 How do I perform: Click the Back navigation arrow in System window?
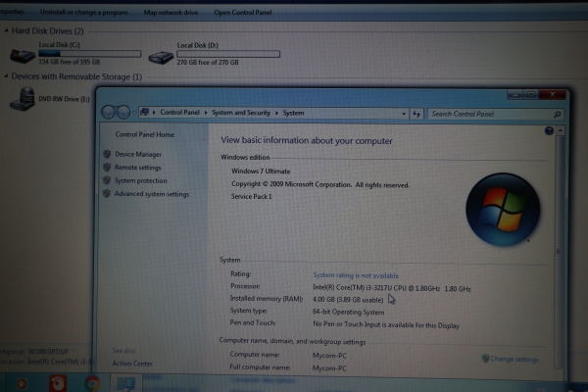[109, 112]
